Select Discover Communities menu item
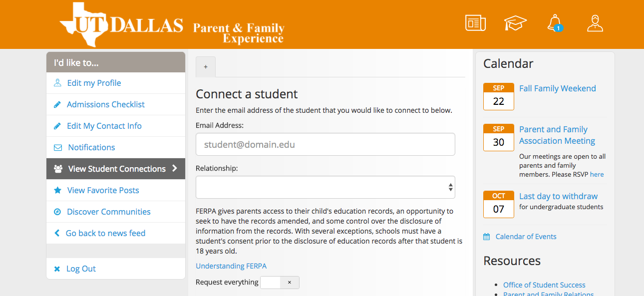Screen dimensions: 644x296 click(x=116, y=212)
